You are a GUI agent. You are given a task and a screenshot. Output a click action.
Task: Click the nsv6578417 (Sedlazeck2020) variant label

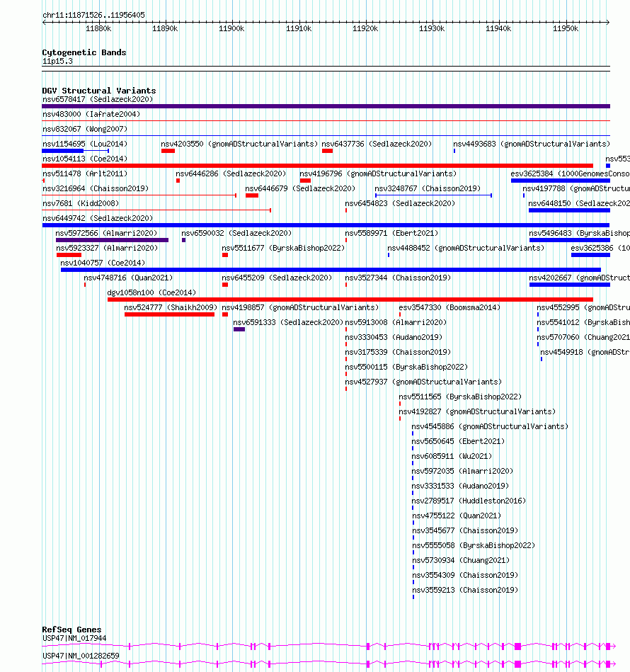(98, 99)
